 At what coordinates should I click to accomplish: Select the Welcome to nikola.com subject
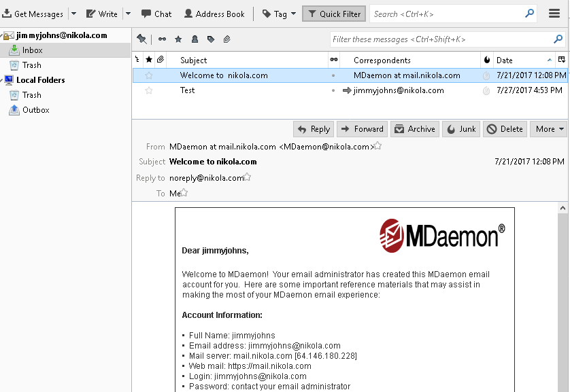click(224, 75)
